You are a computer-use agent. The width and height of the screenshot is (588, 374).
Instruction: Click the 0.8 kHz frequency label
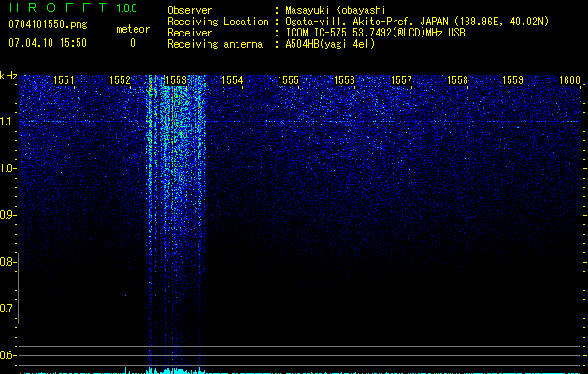click(7, 262)
